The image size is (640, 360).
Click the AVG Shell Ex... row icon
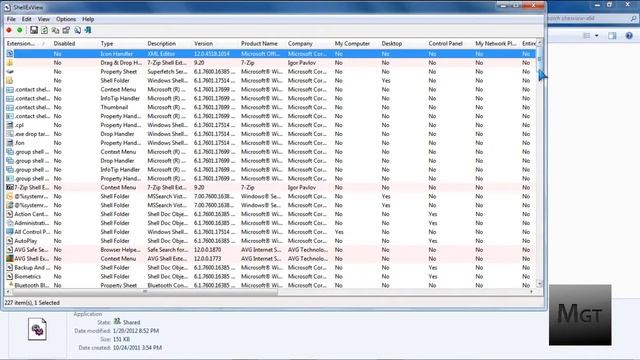pyautogui.click(x=10, y=259)
